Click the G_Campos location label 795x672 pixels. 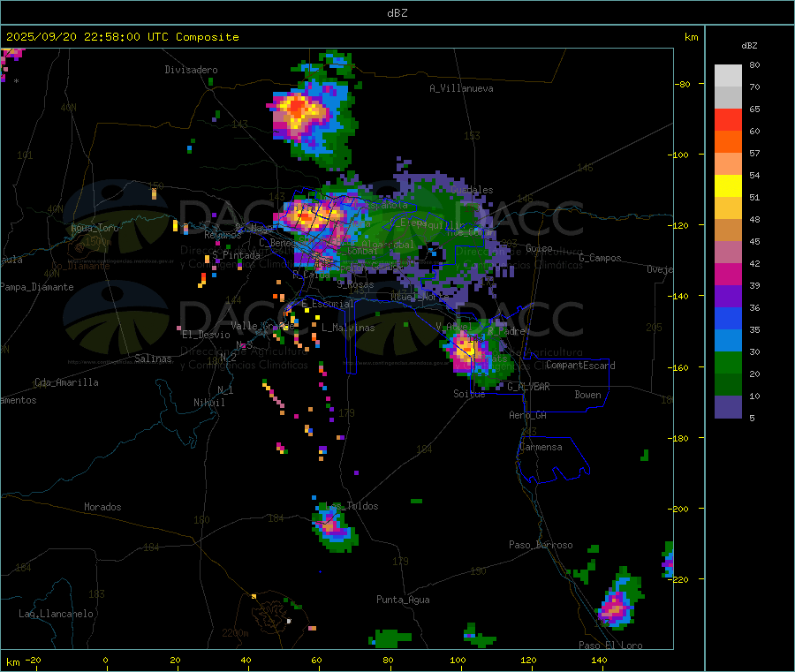coord(601,258)
